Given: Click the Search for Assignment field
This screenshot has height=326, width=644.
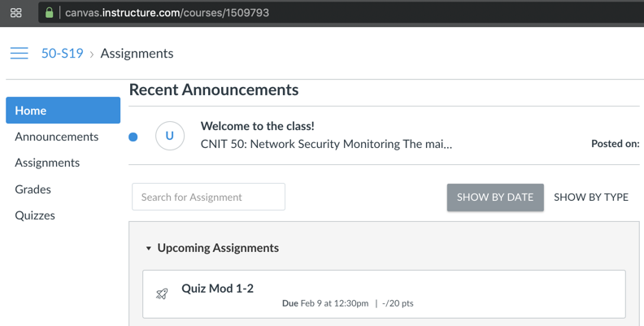Looking at the screenshot, I should 208,197.
